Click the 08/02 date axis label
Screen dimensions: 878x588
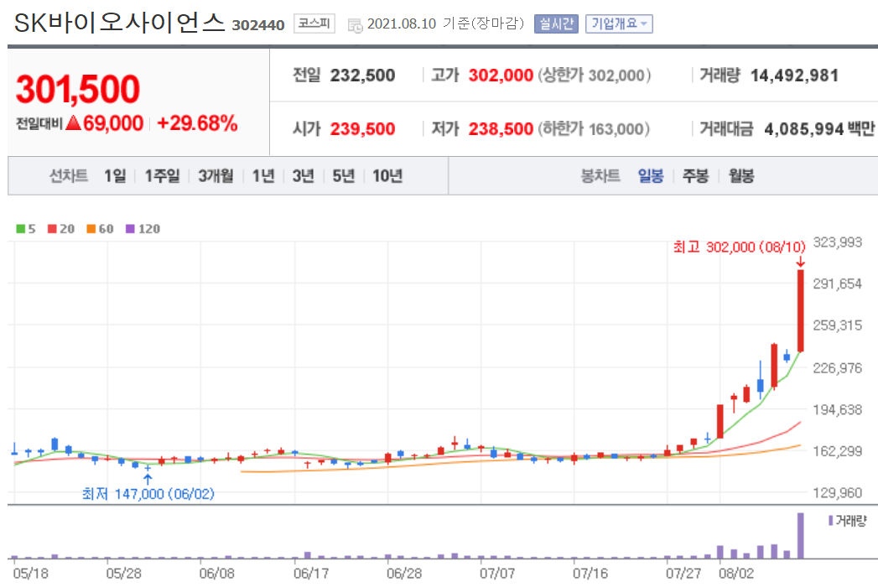tap(736, 574)
